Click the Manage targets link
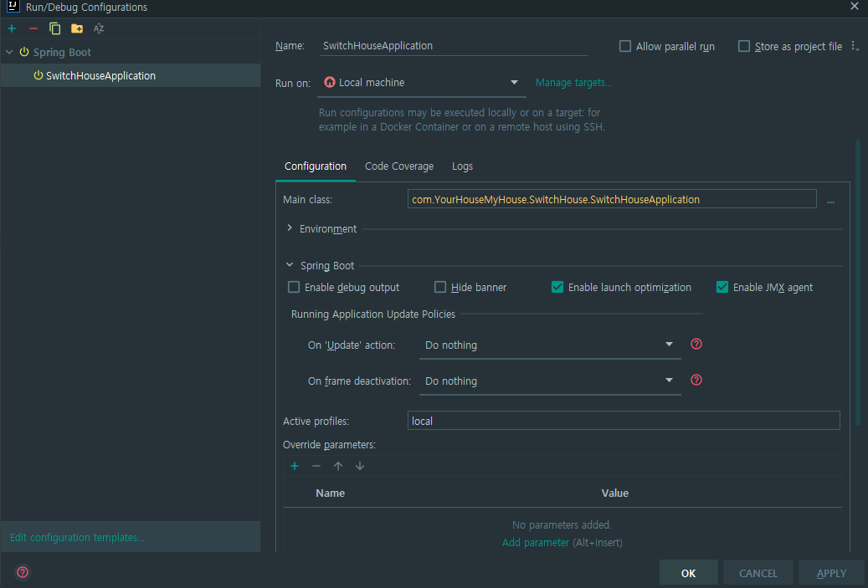 [x=573, y=83]
